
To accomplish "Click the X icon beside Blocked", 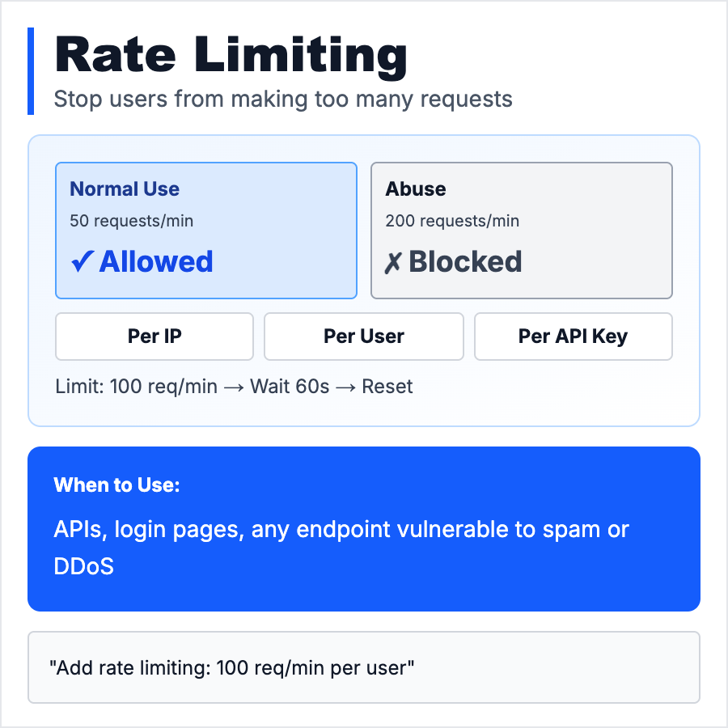I will pyautogui.click(x=393, y=263).
